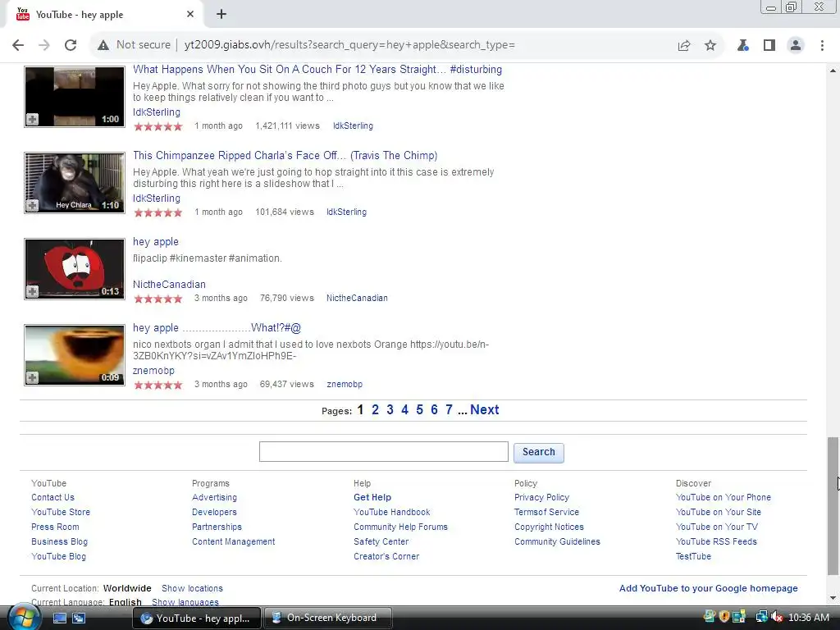
Task: Click the page scrollbar up arrow
Action: [x=833, y=71]
